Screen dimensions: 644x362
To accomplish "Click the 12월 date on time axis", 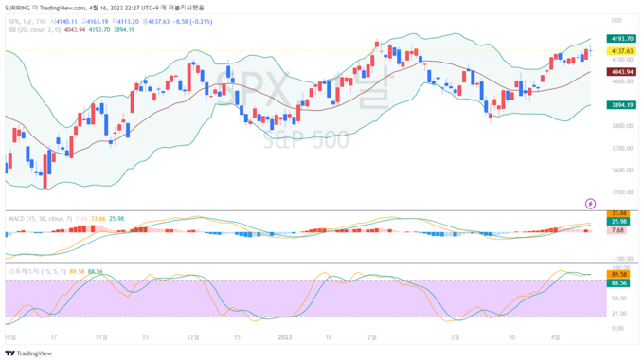I will point(193,337).
